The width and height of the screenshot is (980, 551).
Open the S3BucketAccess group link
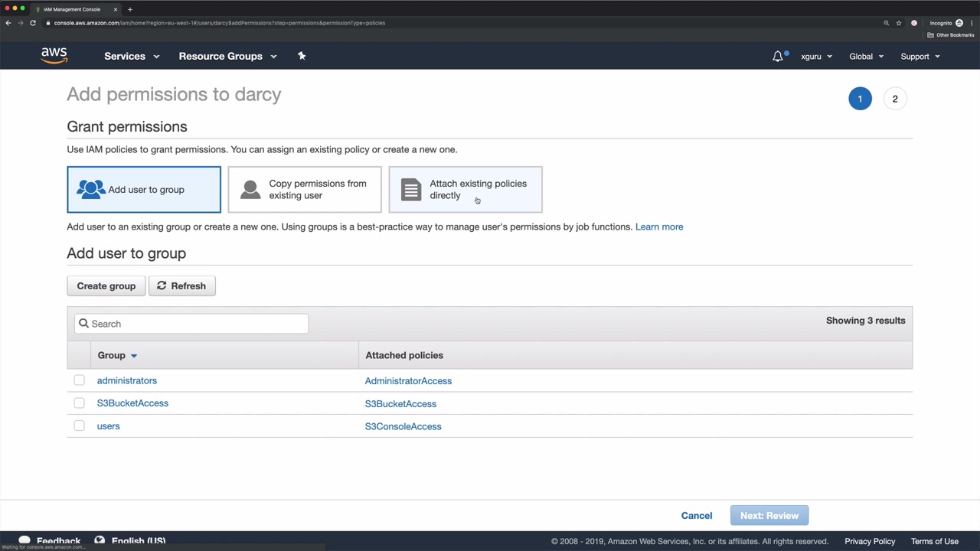click(x=132, y=403)
